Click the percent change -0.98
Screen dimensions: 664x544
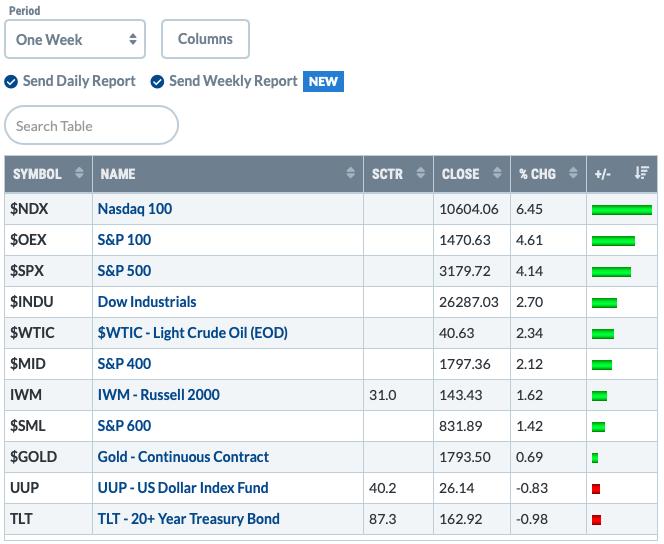(532, 519)
